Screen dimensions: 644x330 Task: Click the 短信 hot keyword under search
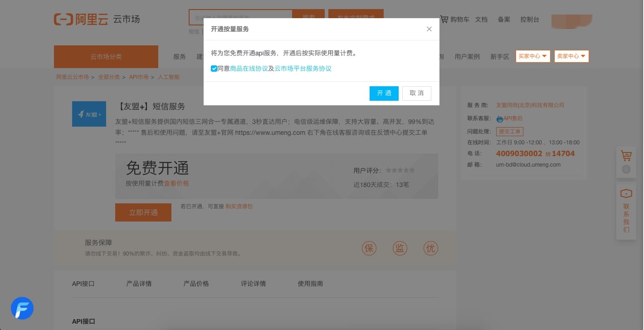tap(194, 32)
